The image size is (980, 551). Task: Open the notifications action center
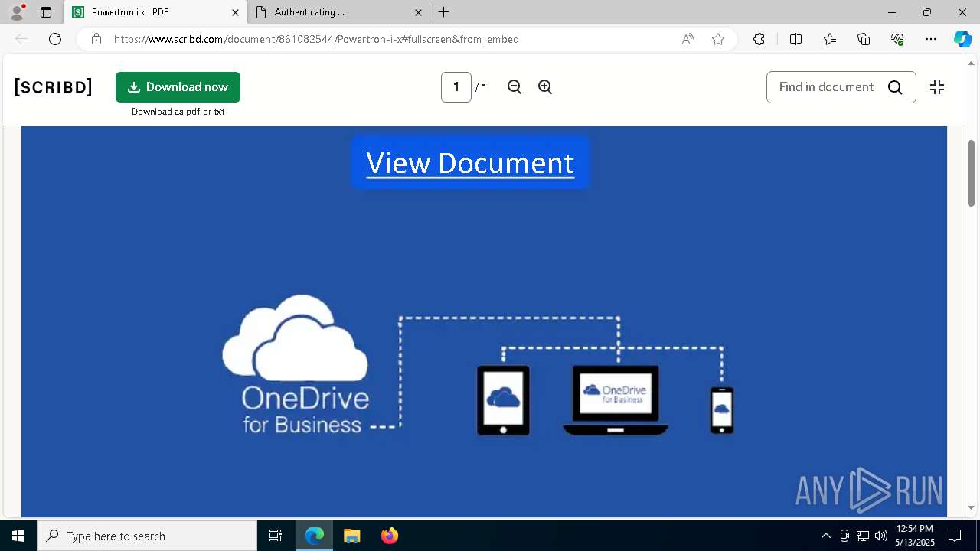(x=955, y=536)
